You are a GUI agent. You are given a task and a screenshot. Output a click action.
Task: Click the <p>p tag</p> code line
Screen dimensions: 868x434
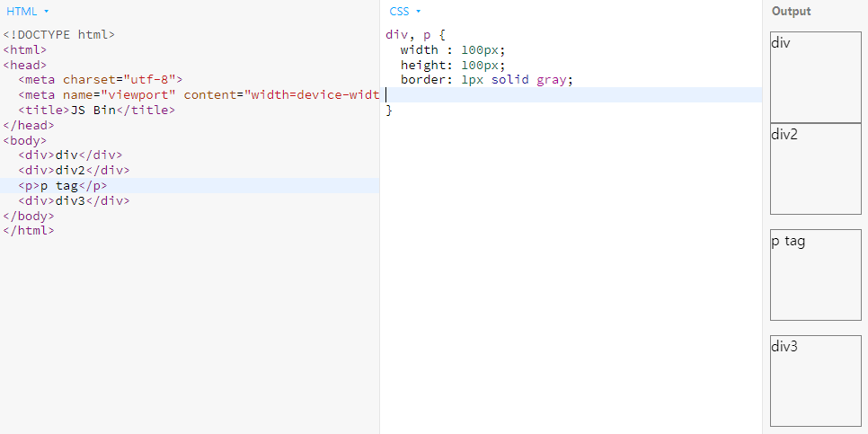[x=63, y=185]
